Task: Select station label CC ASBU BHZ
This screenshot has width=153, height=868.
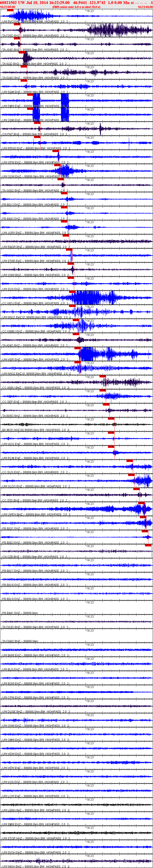Action: click(x=12, y=388)
